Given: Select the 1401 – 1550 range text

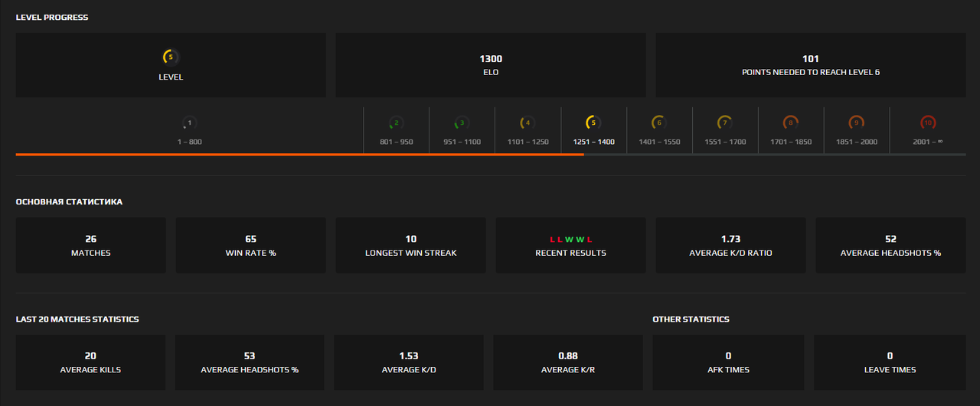Looking at the screenshot, I should click(659, 142).
